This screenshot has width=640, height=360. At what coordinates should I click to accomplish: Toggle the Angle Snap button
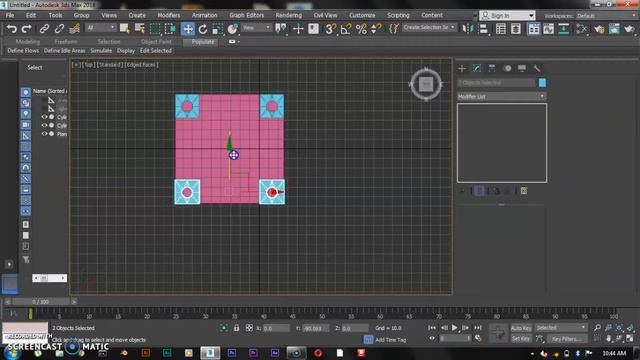[x=346, y=29]
